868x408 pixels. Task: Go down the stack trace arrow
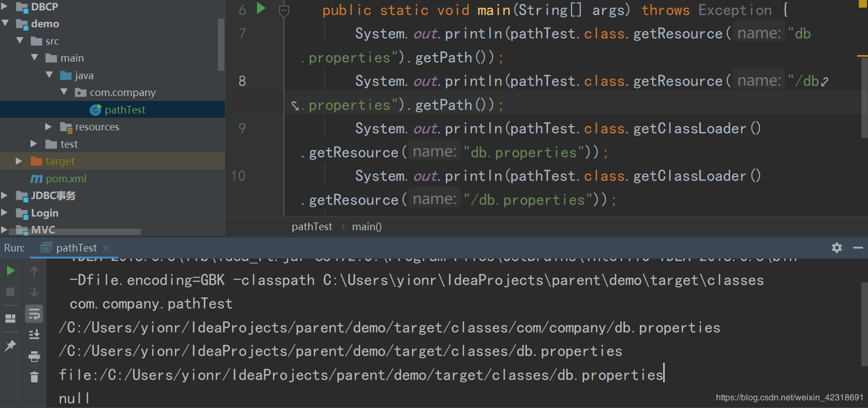(34, 292)
